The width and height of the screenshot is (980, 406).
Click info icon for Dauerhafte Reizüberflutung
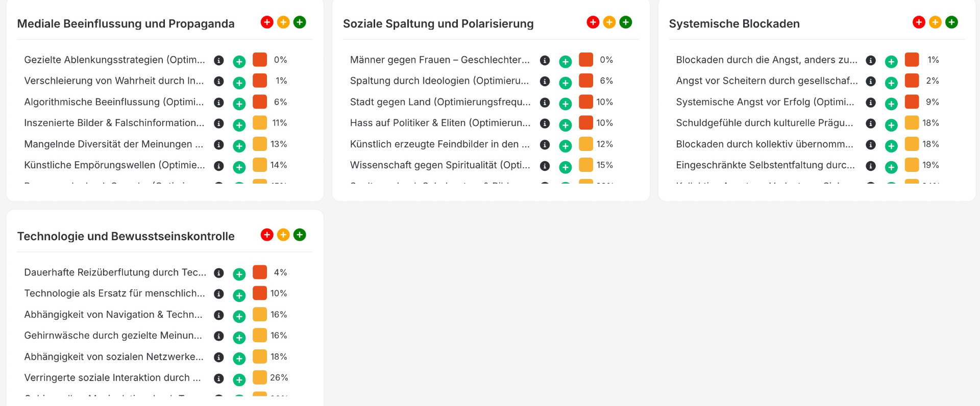point(219,273)
